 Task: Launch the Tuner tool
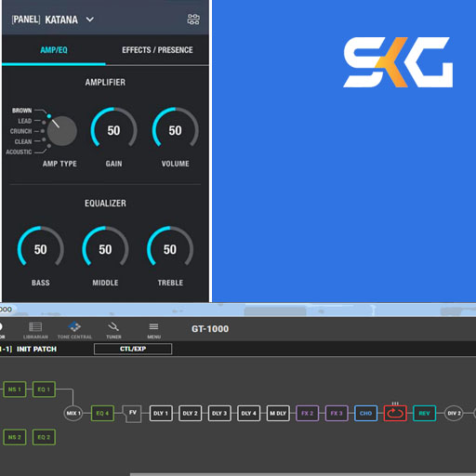tap(113, 330)
